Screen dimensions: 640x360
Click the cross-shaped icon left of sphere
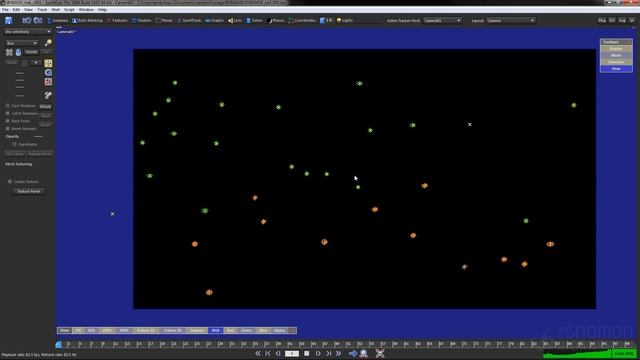(9, 52)
